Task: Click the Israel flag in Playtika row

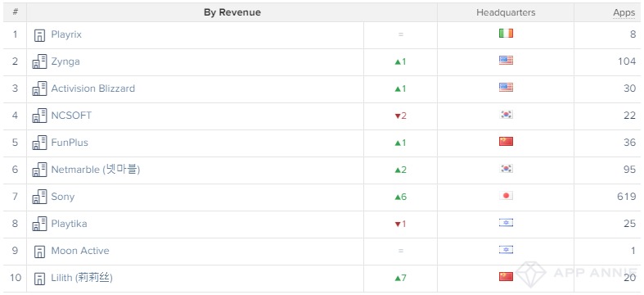Action: [x=506, y=223]
